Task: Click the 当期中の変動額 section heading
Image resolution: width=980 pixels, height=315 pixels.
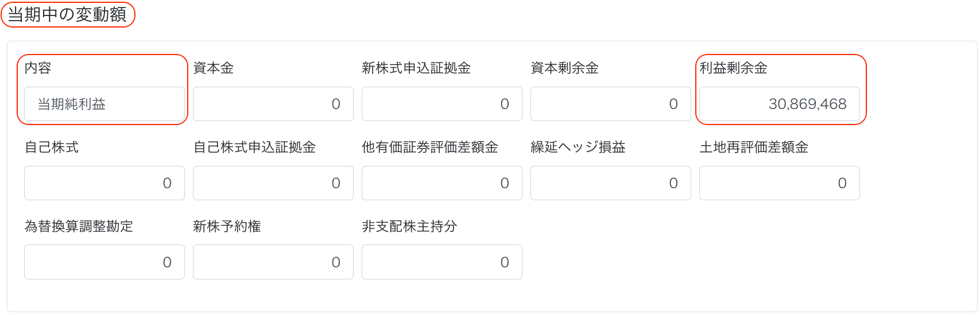Action: click(67, 14)
